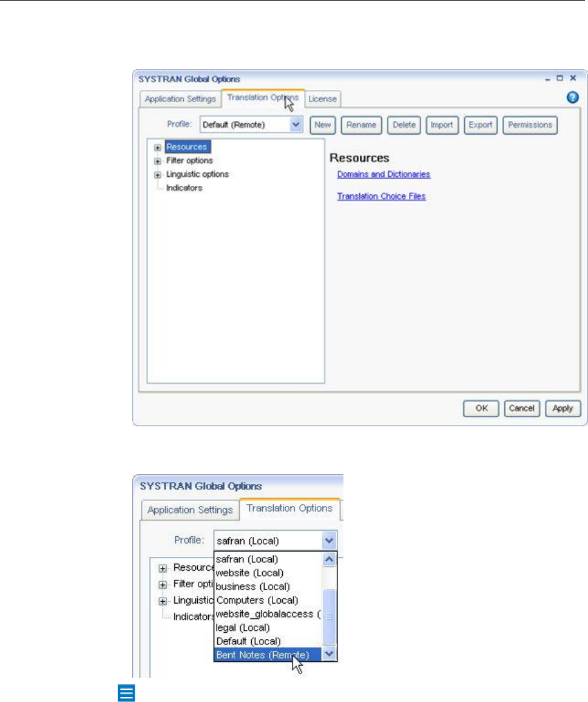Click the profile list scrollbar thumb
The height and width of the screenshot is (702, 588).
click(x=329, y=616)
